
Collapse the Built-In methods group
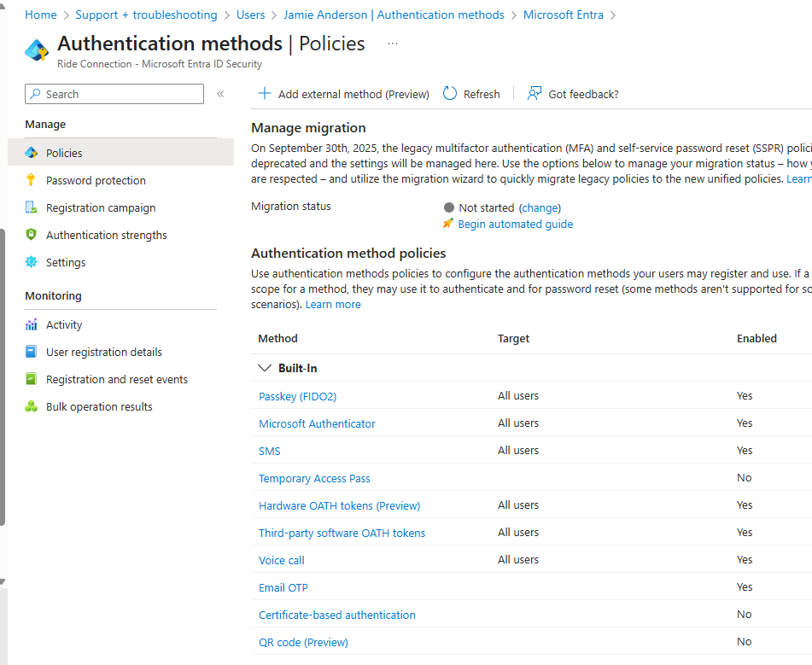264,368
